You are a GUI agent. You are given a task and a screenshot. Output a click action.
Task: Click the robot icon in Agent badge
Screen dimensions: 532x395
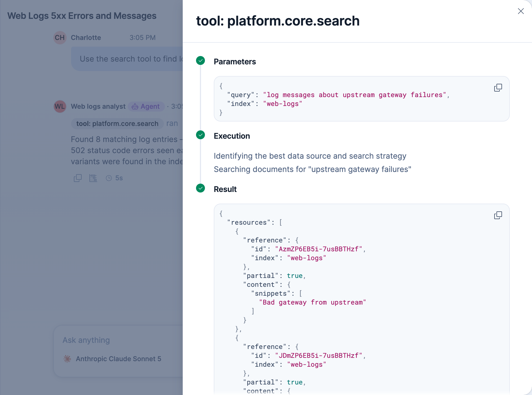[x=135, y=107]
